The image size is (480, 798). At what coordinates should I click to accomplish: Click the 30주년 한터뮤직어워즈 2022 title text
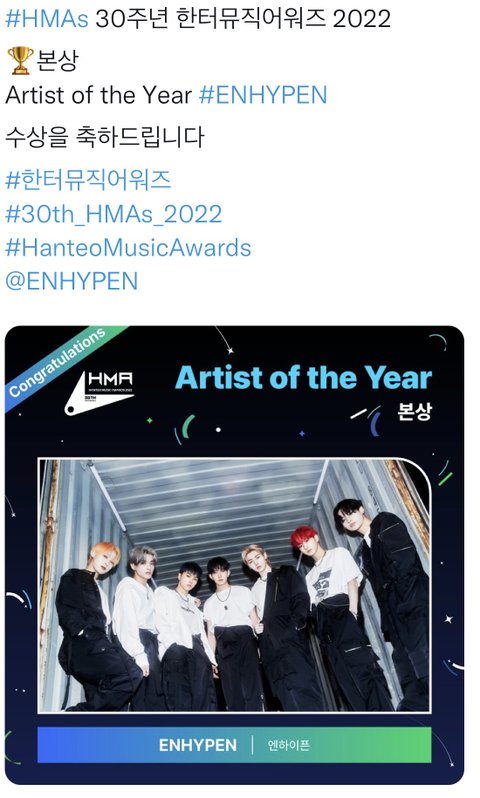(x=243, y=19)
